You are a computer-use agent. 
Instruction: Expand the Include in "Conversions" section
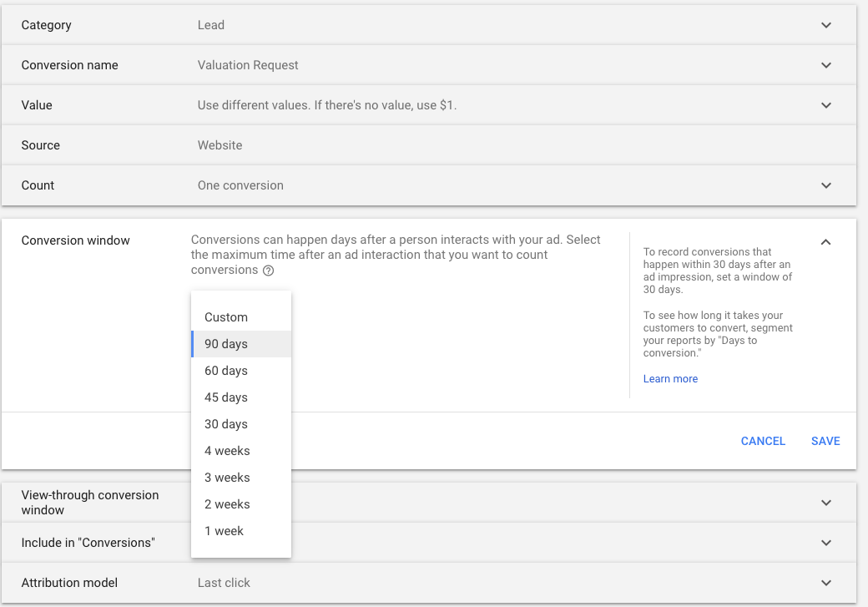(x=825, y=542)
